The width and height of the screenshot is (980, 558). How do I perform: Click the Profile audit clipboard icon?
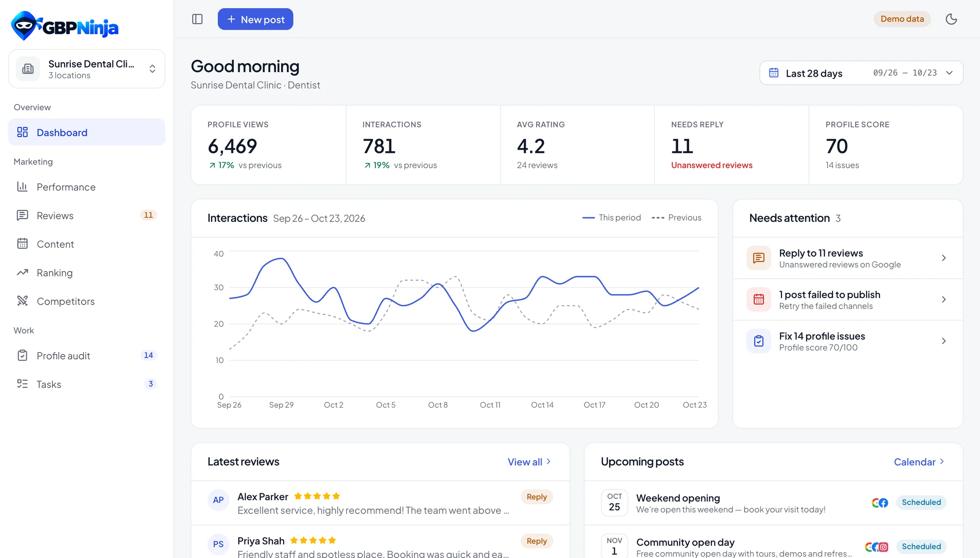tap(22, 356)
